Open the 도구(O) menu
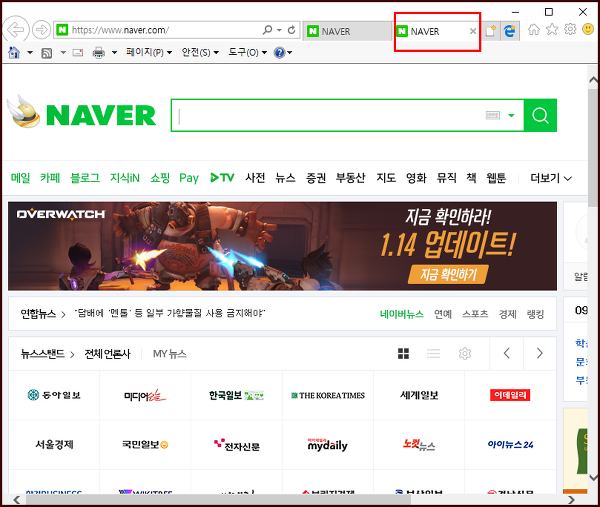The width and height of the screenshot is (600, 507). point(248,52)
